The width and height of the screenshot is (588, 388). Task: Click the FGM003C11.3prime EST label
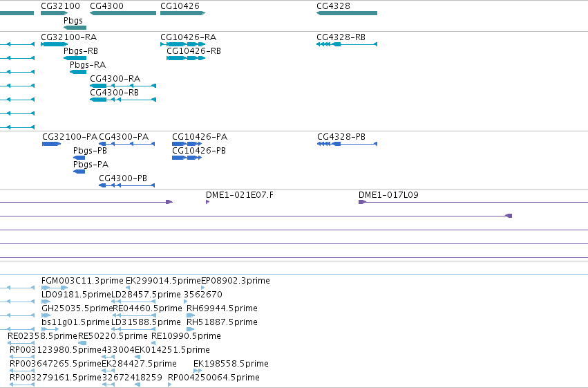[x=82, y=281]
